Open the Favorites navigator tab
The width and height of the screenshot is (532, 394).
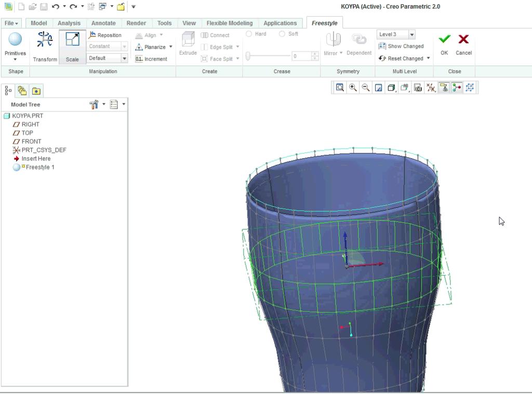pos(36,90)
